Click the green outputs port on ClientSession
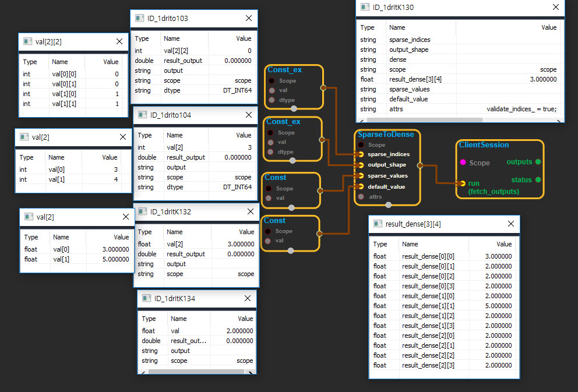Screen dimensions: 578x392 click(538, 162)
